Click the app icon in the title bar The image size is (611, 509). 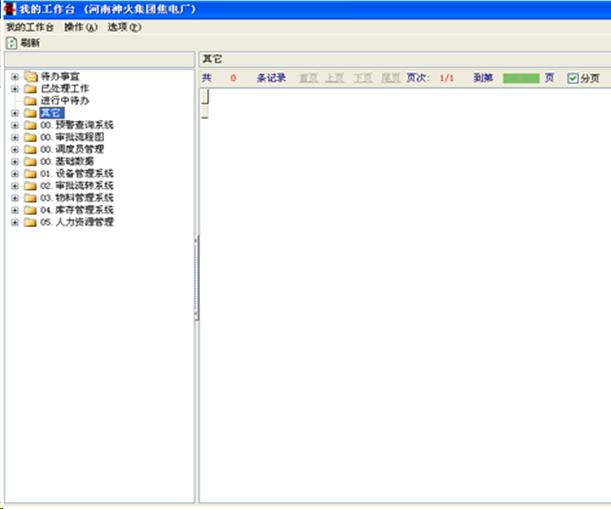tap(9, 8)
